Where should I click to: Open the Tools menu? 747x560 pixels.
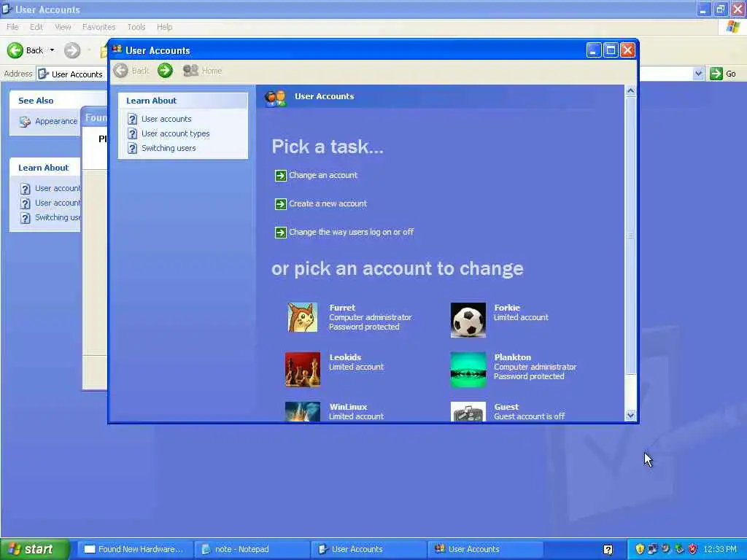(x=136, y=27)
